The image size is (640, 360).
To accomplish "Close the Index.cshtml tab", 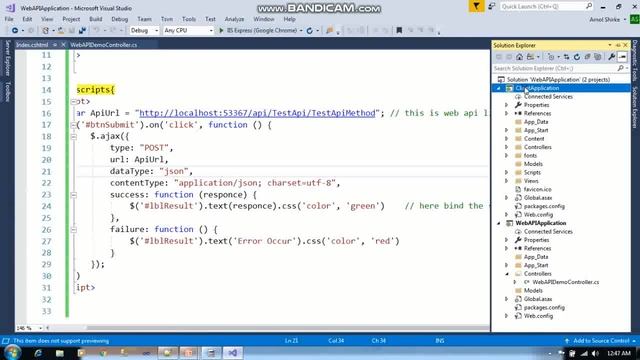I will (x=63, y=45).
